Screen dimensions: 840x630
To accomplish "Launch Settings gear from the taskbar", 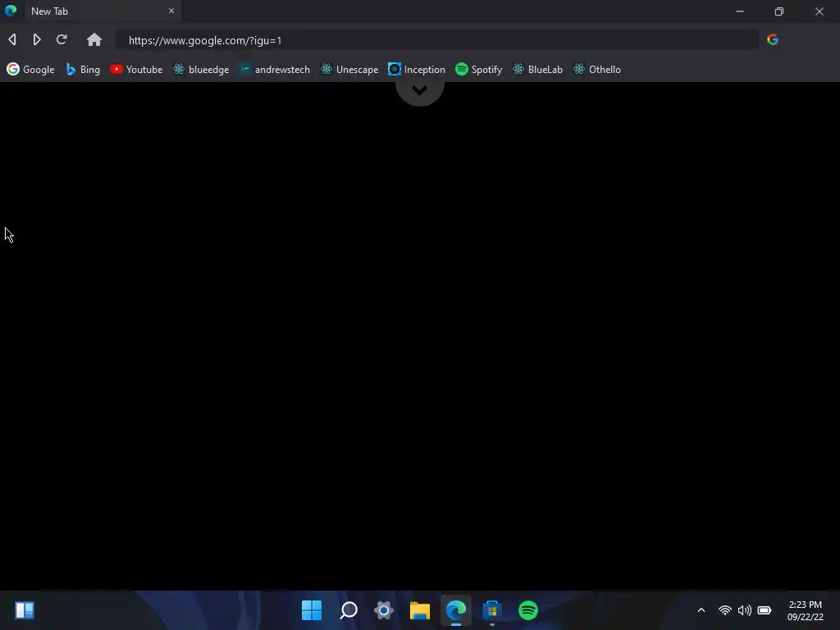I will coord(384,610).
